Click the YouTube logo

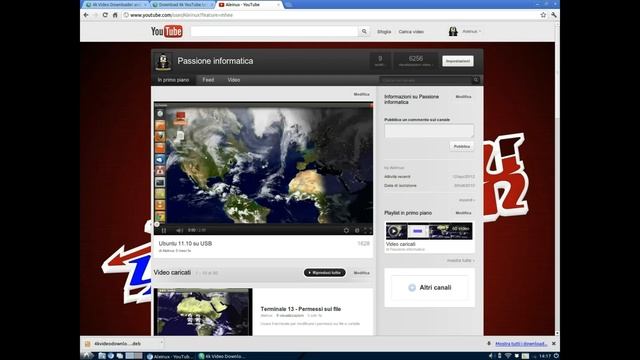tap(167, 31)
